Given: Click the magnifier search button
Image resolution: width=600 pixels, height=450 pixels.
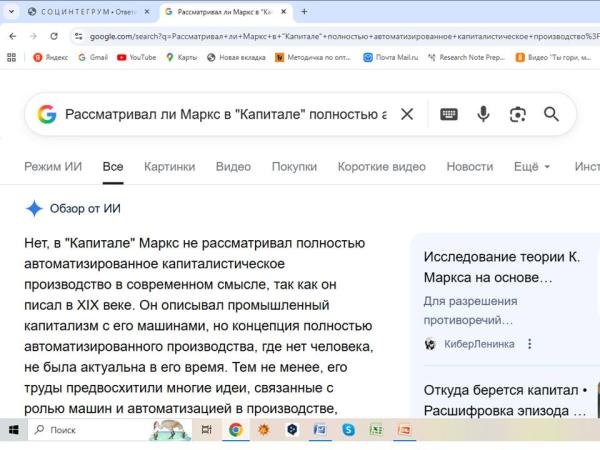Looking at the screenshot, I should tap(551, 114).
